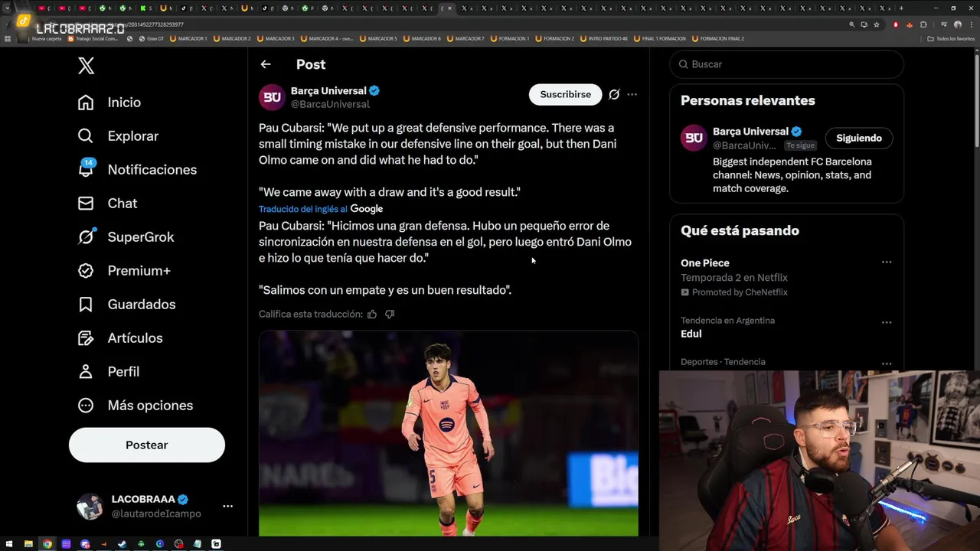Open FORMACION 1 bookmark
This screenshot has height=551, width=980.
click(x=510, y=38)
